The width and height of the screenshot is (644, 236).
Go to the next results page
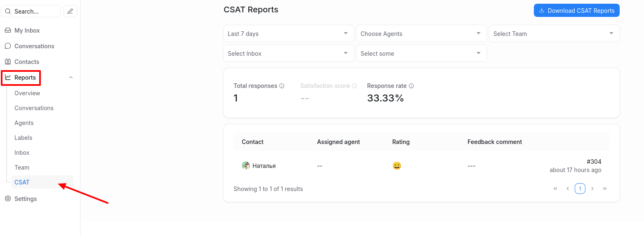592,189
